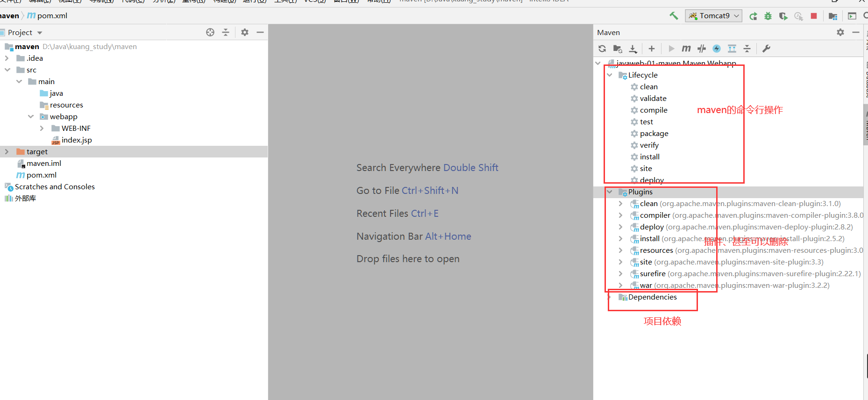Viewport: 868px width, 400px height.
Task: Select the maven project root node
Action: [71, 47]
